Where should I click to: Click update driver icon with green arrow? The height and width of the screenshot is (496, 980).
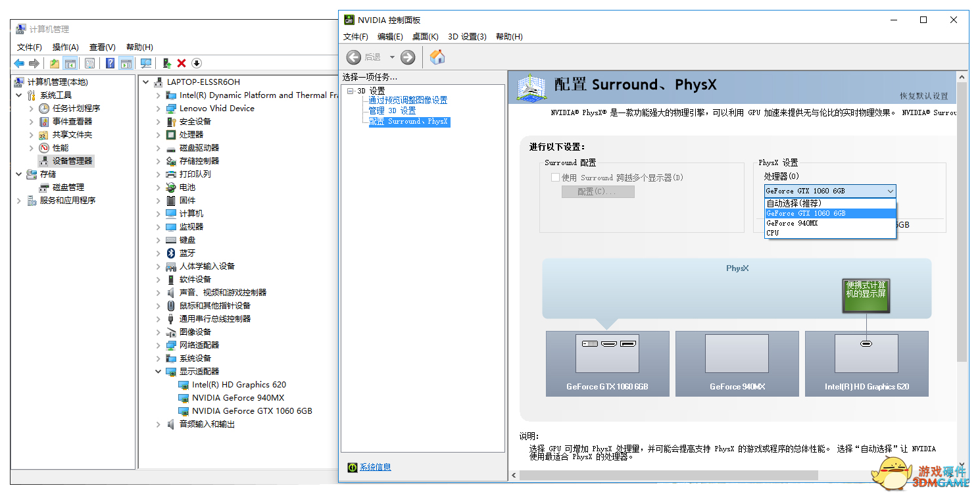coord(167,63)
